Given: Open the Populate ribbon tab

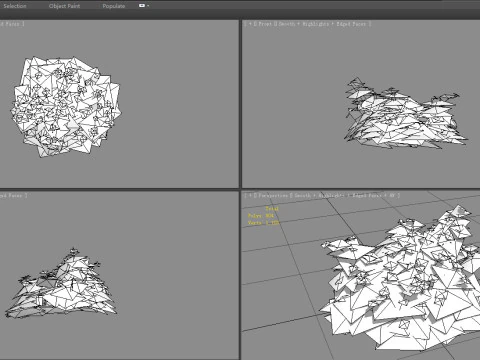Looking at the screenshot, I should point(114,6).
